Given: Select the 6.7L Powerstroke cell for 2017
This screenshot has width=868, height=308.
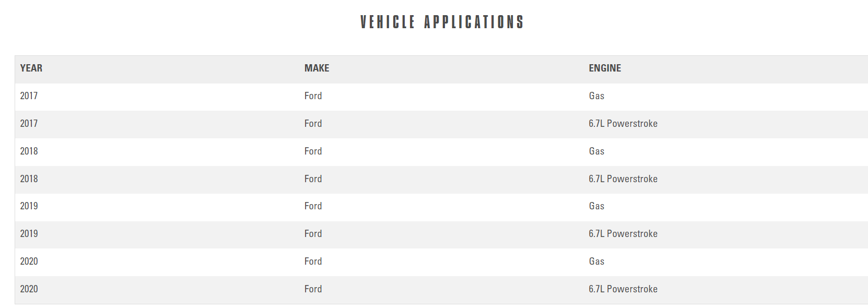Looking at the screenshot, I should point(623,124).
